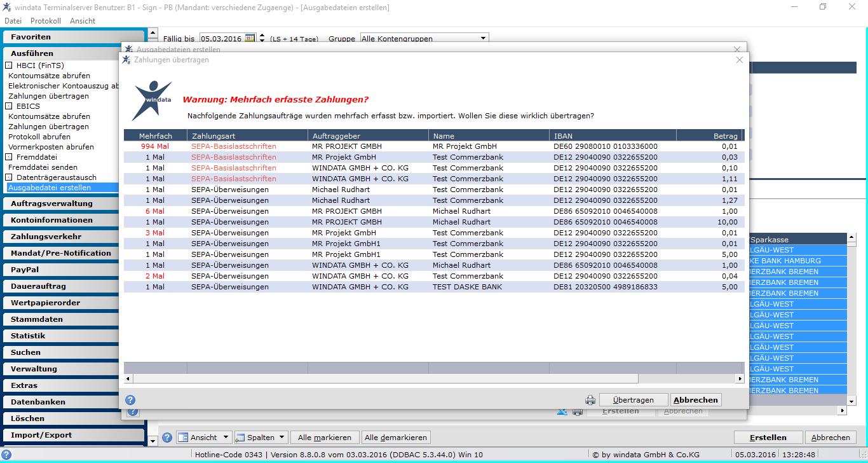Image resolution: width=868 pixels, height=463 pixels.
Task: Click Alle demarkieren button
Action: pyautogui.click(x=396, y=438)
